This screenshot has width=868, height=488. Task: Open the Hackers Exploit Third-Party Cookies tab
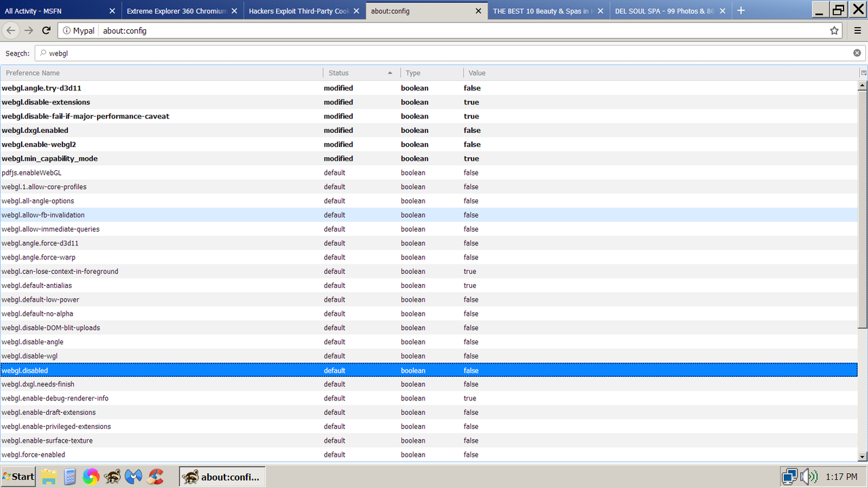(304, 11)
